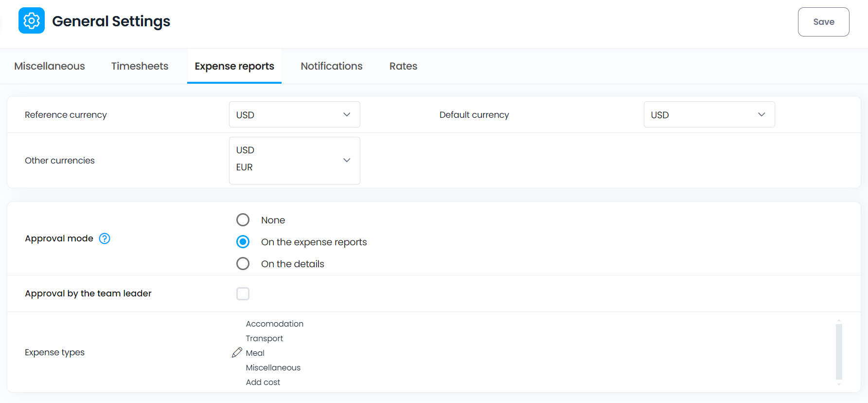868x403 pixels.
Task: Open the Notifications tab
Action: pyautogui.click(x=332, y=66)
